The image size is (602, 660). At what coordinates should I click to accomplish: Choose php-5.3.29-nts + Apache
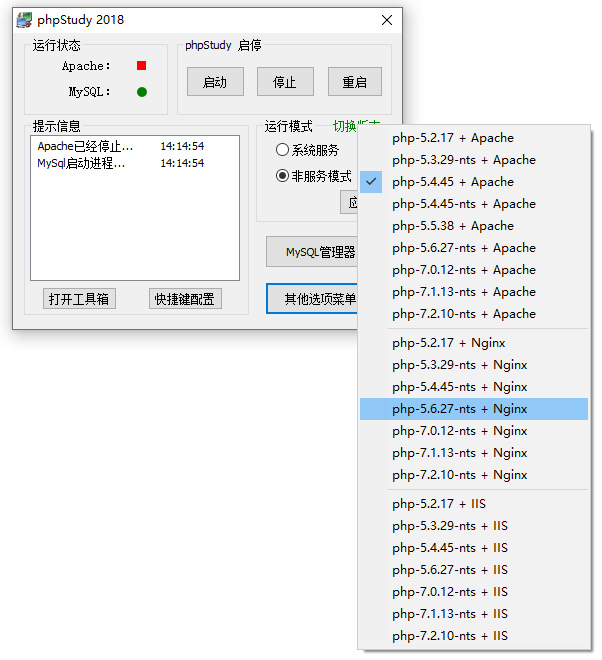(x=474, y=160)
